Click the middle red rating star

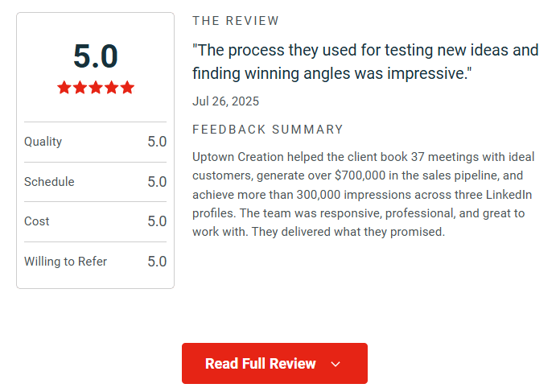pos(96,88)
